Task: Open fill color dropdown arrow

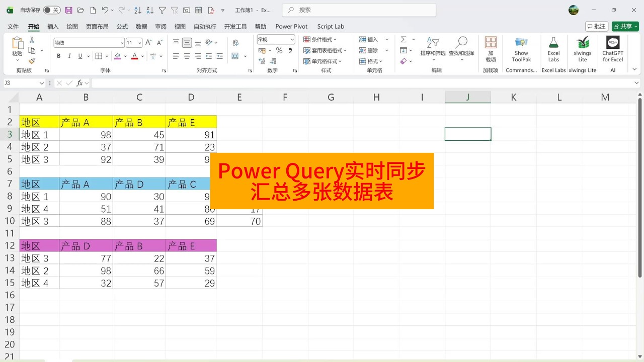Action: click(125, 56)
